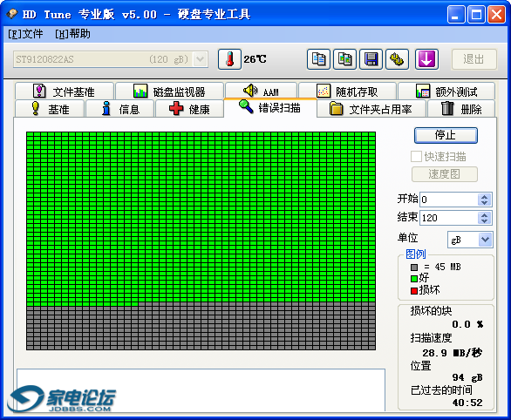Open the 额外测试 tab

click(446, 91)
